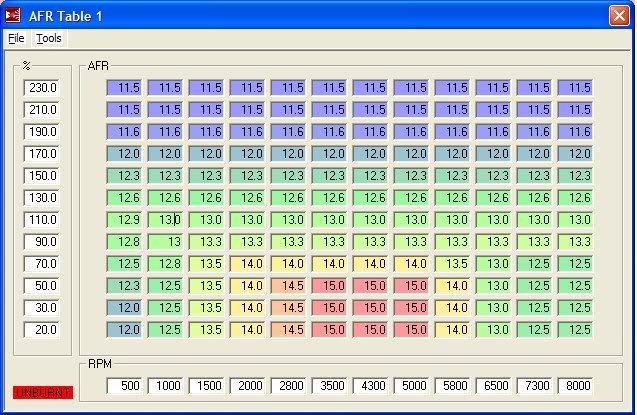
Task: Open the Tools menu
Action: 49,38
